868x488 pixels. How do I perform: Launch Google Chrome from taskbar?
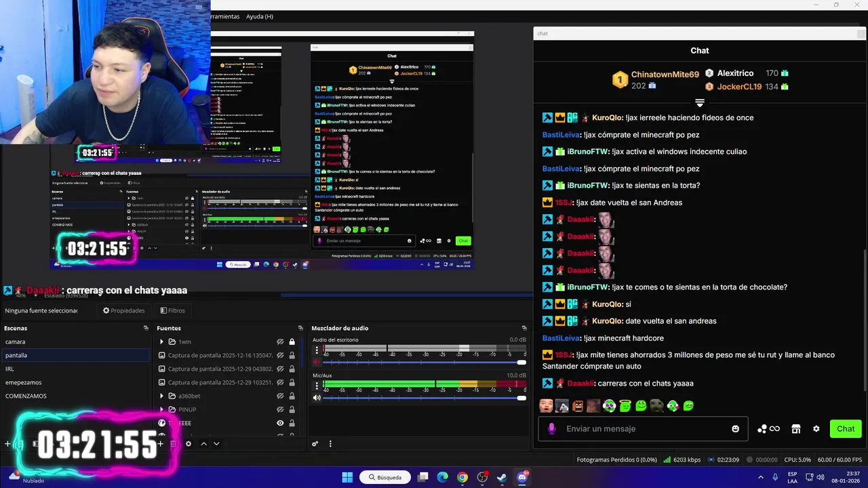[x=462, y=477]
